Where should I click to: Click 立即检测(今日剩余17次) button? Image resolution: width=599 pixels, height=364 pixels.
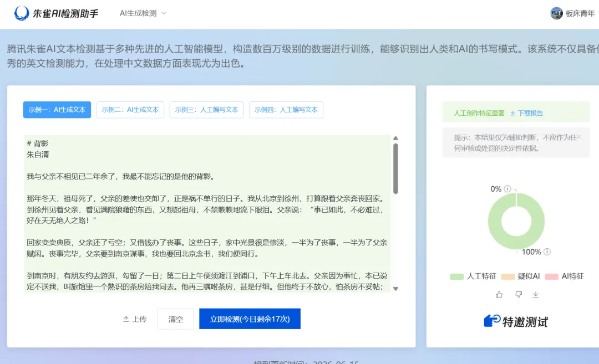pos(250,319)
